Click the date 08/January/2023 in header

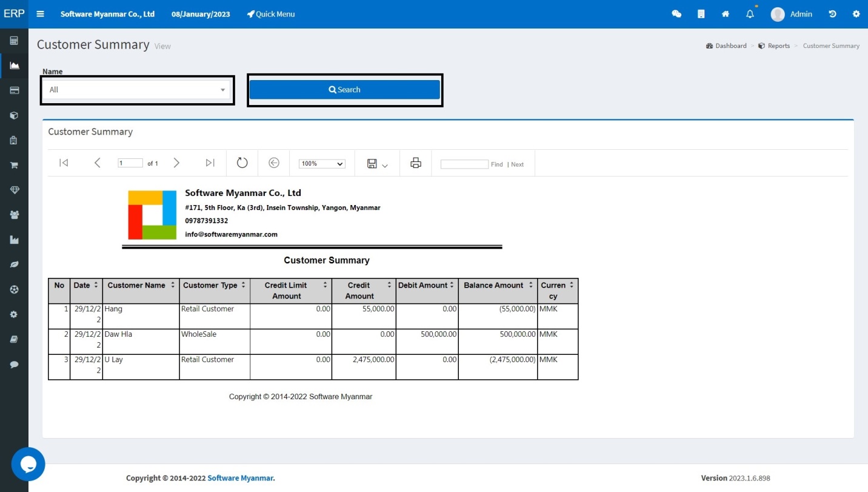(x=201, y=14)
